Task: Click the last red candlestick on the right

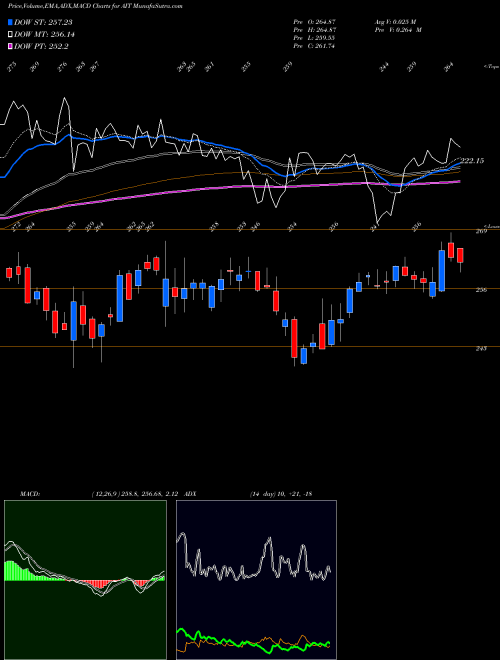Action: [460, 255]
